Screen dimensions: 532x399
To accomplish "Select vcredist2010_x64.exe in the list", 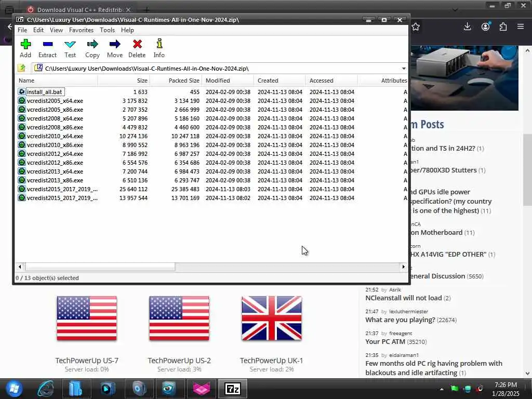I will coord(55,136).
